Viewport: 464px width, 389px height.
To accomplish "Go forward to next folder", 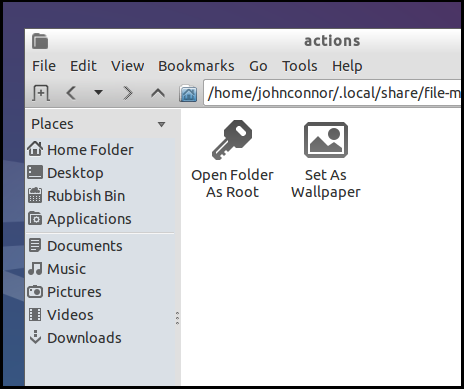I will [x=128, y=93].
